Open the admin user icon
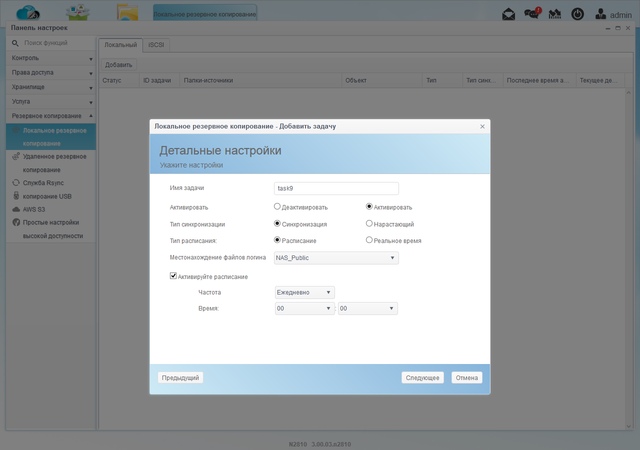 point(600,14)
